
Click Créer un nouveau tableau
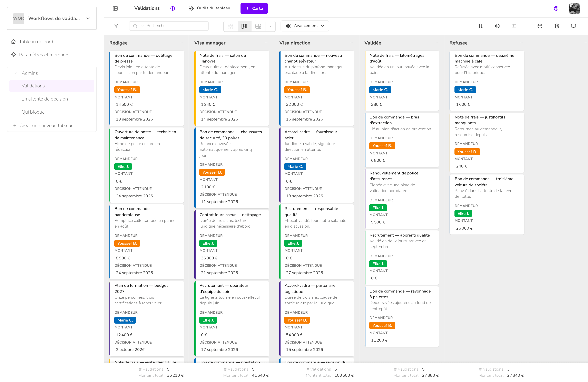45,125
